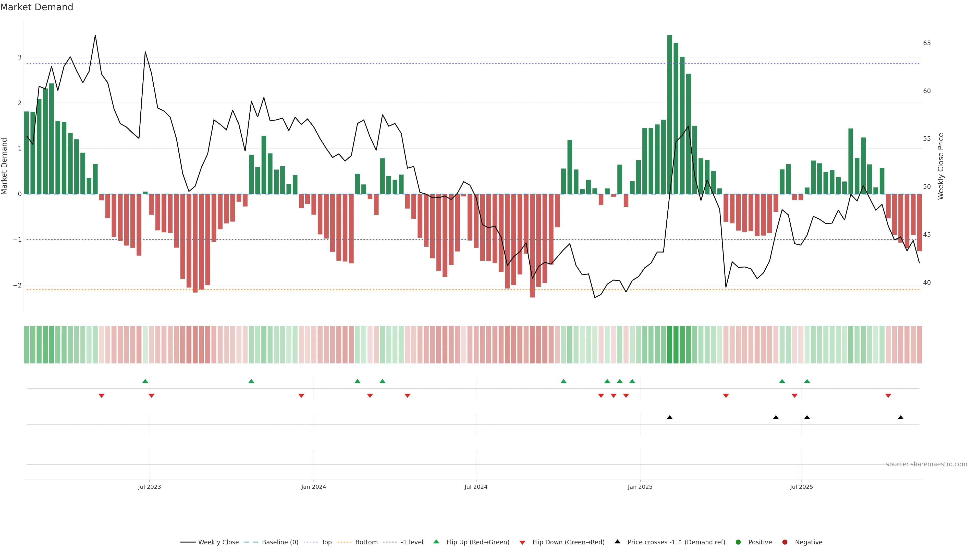The image size is (980, 551).
Task: Toggle the Top dotted line legend entry
Action: click(x=326, y=542)
